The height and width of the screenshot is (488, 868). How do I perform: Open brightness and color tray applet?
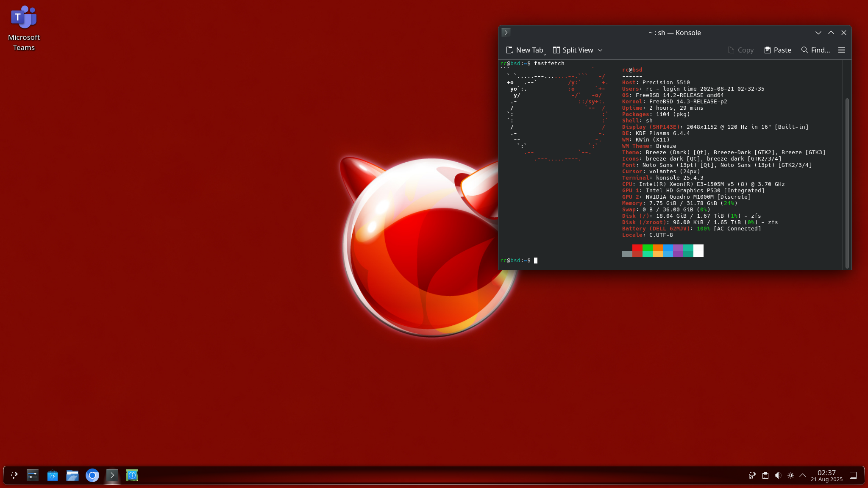(x=790, y=475)
